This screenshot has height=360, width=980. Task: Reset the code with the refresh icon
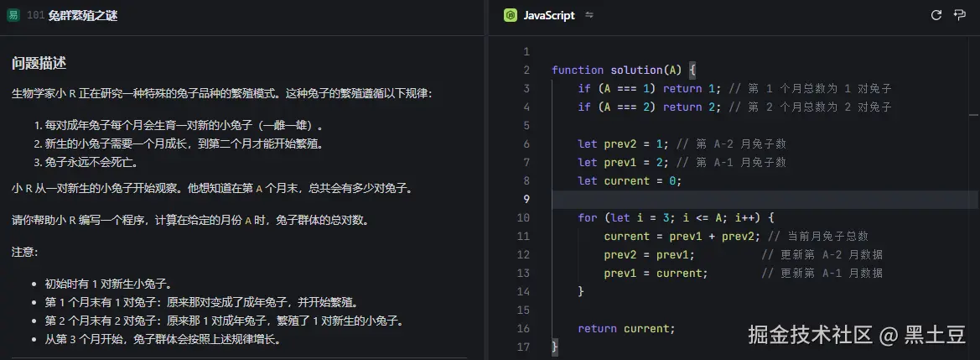[936, 16]
